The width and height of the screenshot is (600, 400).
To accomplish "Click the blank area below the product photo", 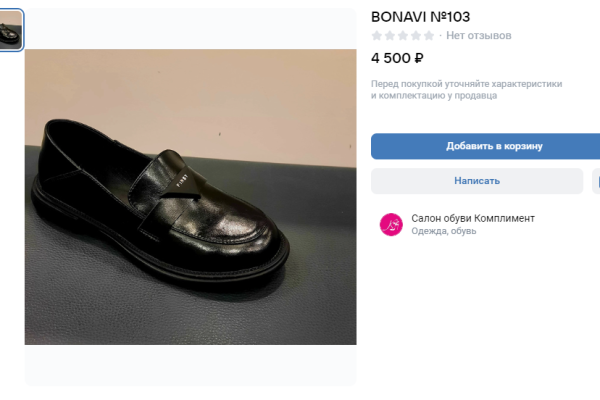I will tap(190, 365).
